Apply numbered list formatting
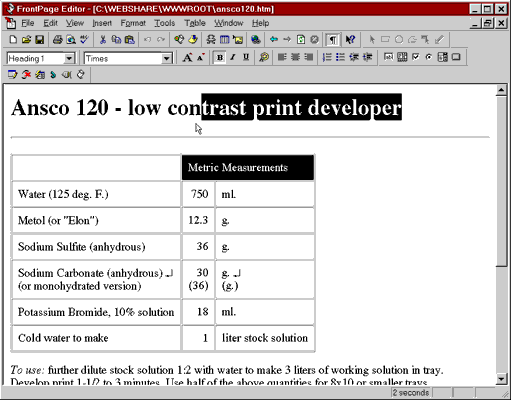The width and height of the screenshot is (511, 400). click(327, 58)
